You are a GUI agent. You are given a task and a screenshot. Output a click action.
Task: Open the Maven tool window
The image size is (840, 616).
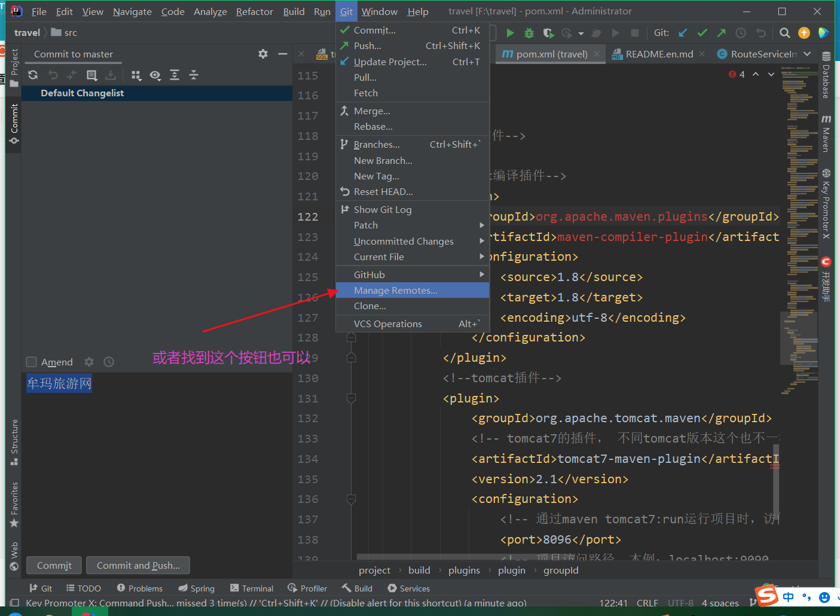[826, 134]
